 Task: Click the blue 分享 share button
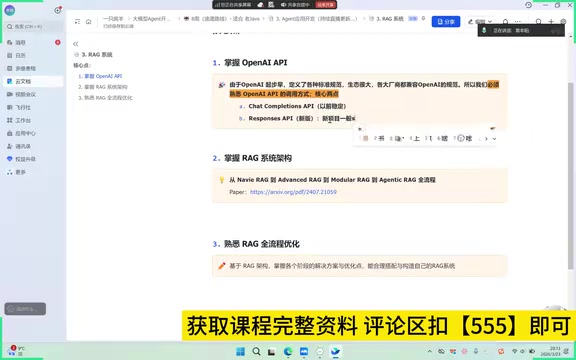click(446, 22)
